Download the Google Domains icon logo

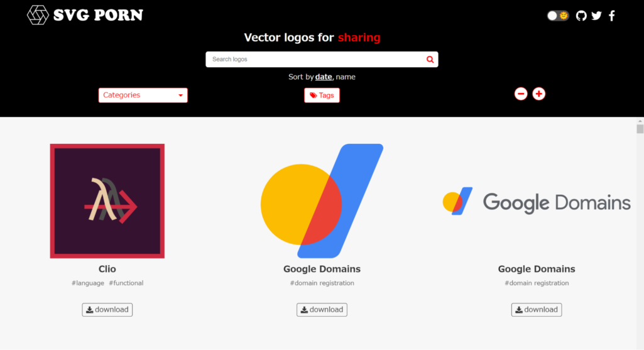[x=322, y=310]
